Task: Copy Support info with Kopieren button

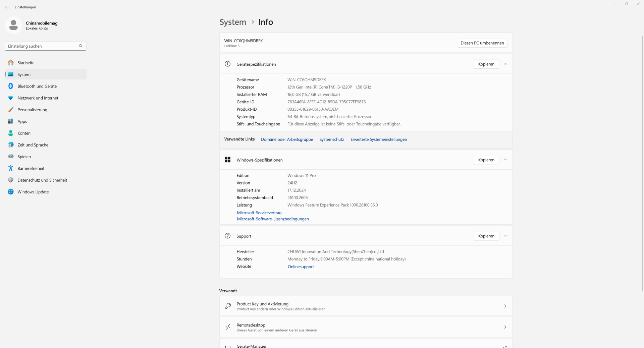Action: click(486, 236)
